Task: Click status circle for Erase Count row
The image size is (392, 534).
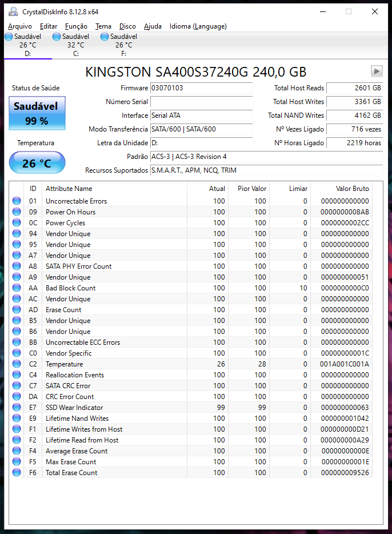Action: click(x=17, y=309)
